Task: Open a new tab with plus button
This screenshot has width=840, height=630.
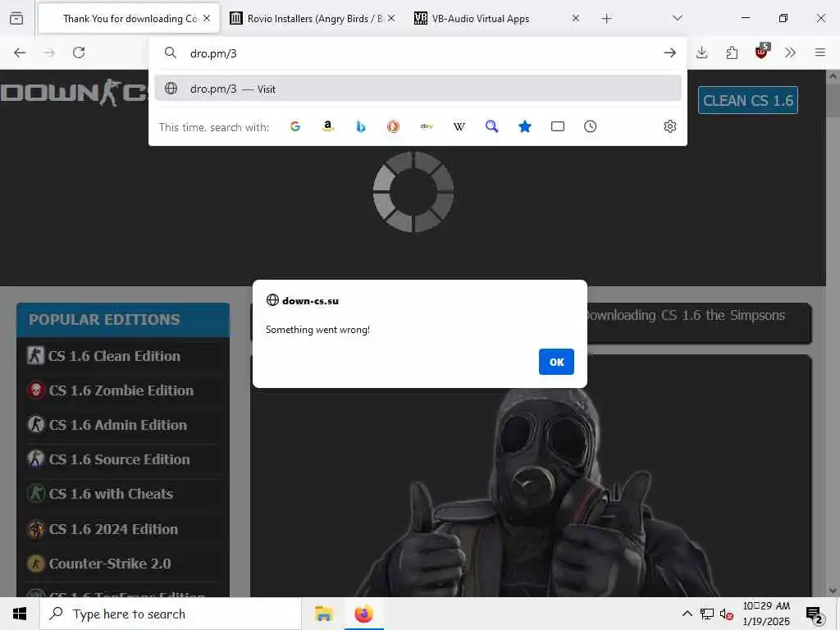Action: (606, 19)
